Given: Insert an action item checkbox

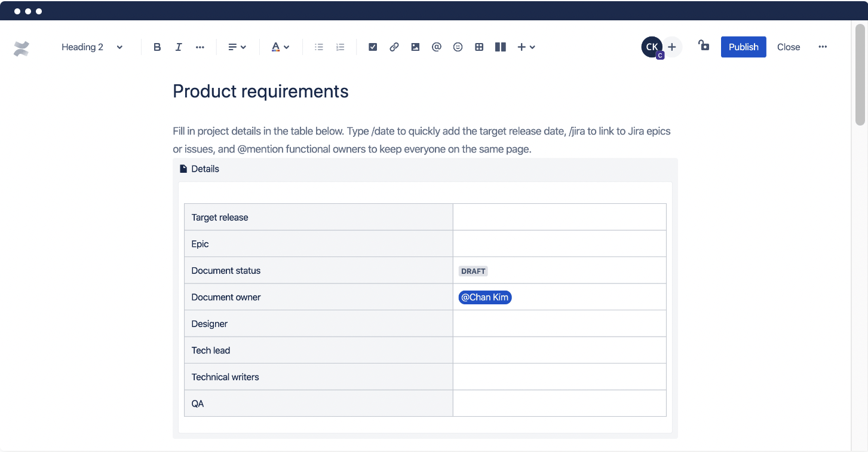Looking at the screenshot, I should (x=373, y=47).
